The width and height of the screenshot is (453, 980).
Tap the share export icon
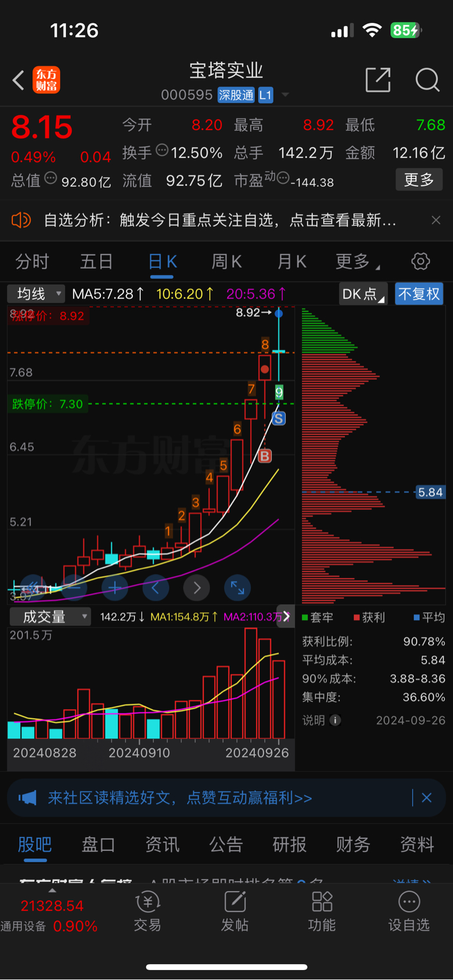click(x=378, y=80)
